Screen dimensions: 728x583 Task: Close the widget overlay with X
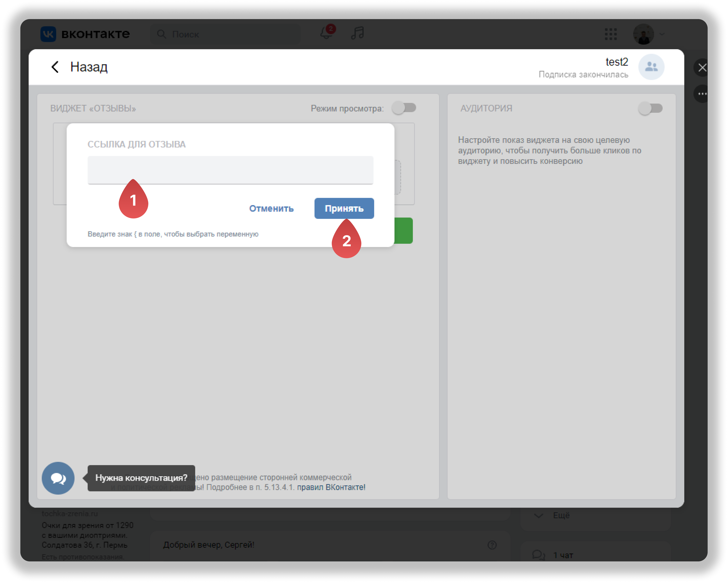coord(702,67)
